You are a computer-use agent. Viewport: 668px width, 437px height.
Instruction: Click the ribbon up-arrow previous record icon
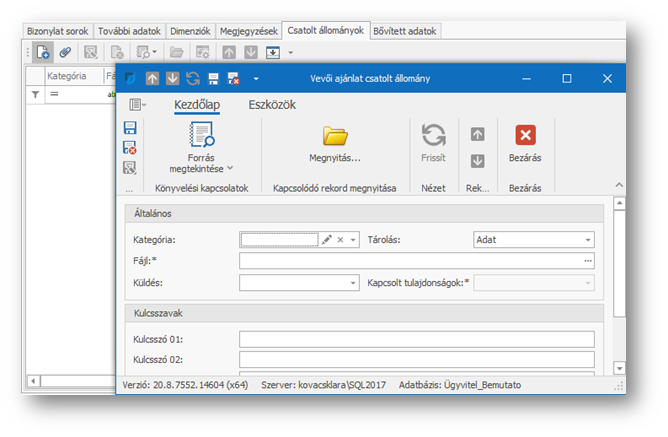(477, 134)
